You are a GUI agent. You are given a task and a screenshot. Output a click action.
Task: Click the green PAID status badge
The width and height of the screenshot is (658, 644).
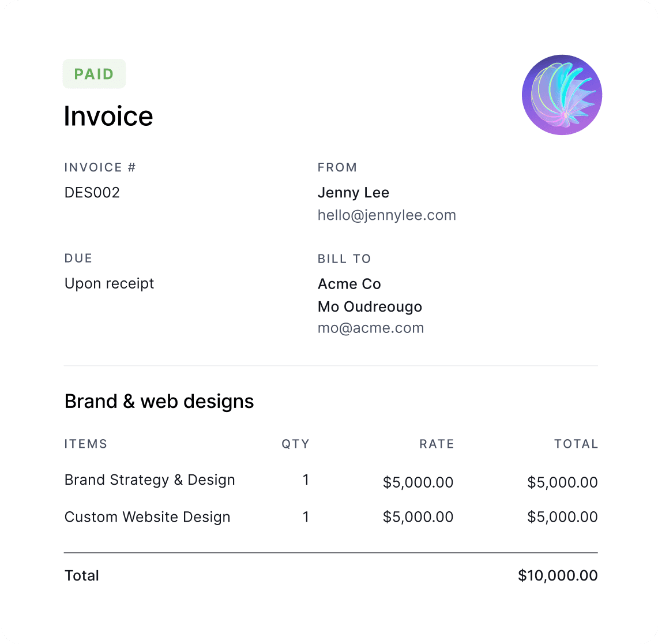94,74
